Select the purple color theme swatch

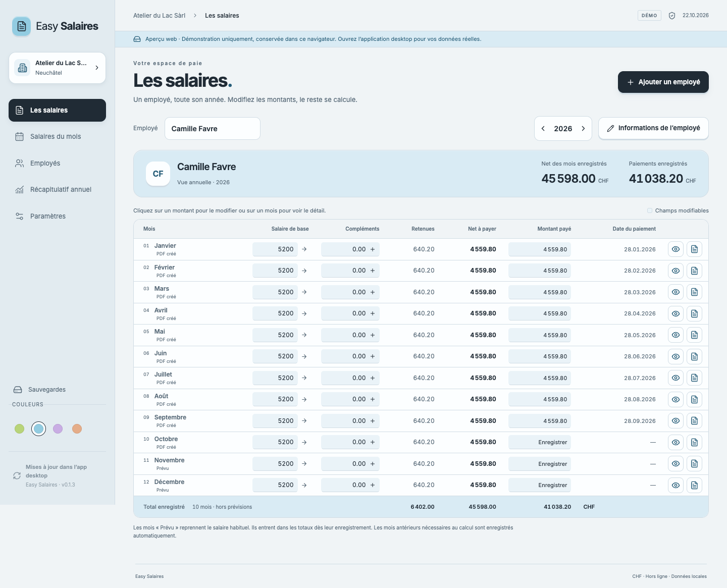point(58,429)
